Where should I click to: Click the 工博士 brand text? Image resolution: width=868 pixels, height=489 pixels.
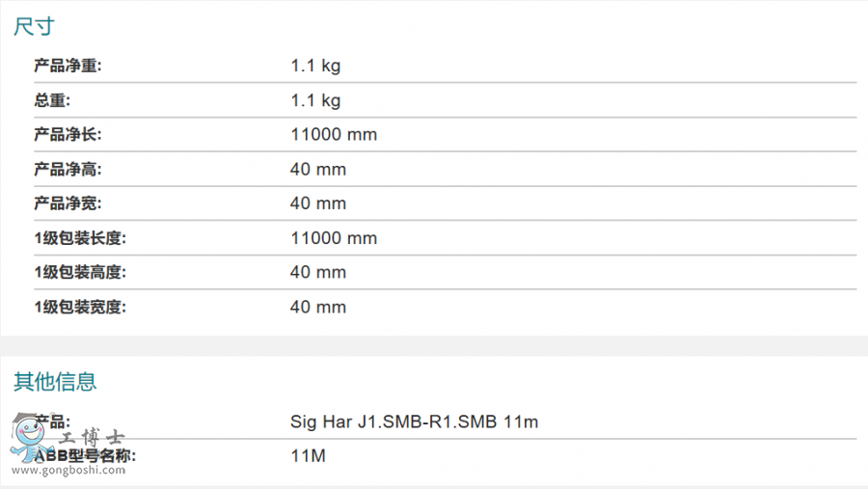pos(92,438)
